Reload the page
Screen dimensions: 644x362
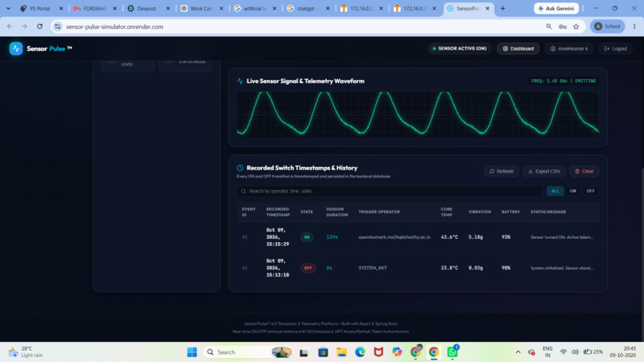tap(39, 26)
